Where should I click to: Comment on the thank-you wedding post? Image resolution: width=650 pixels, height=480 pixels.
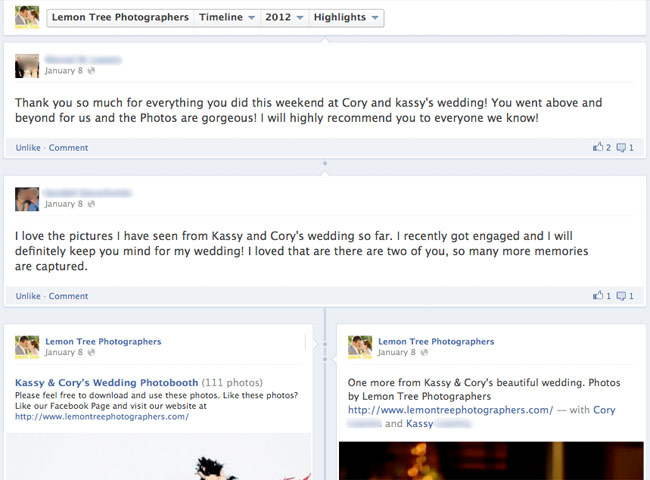pos(68,148)
